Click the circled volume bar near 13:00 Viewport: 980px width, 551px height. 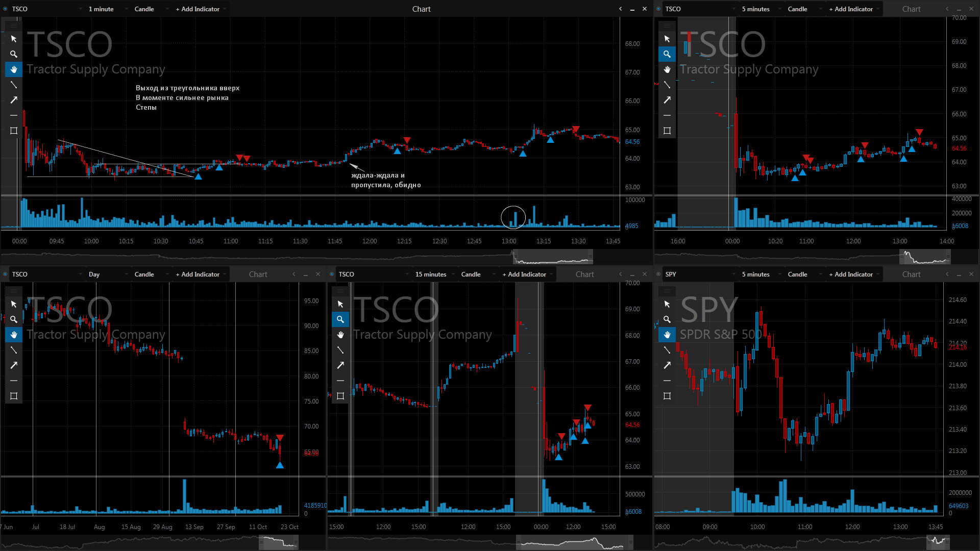coord(515,219)
